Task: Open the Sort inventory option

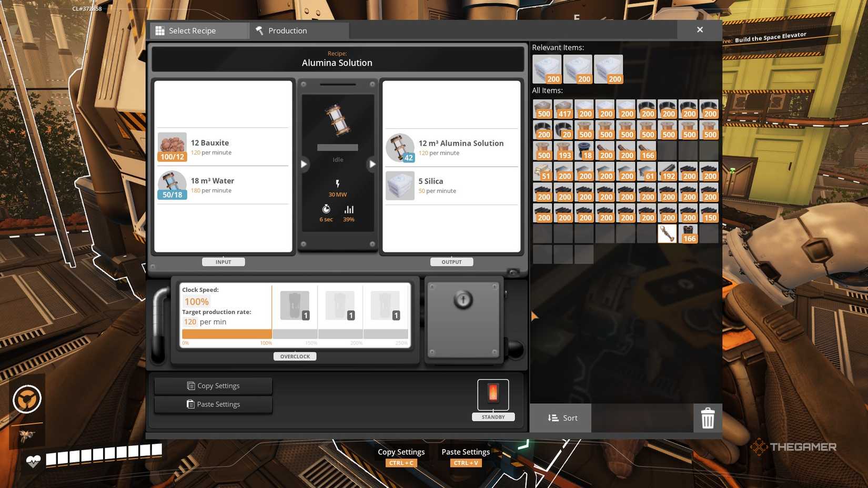Action: click(561, 418)
